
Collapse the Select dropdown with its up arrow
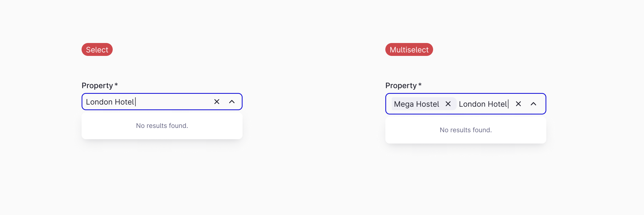pyautogui.click(x=232, y=102)
